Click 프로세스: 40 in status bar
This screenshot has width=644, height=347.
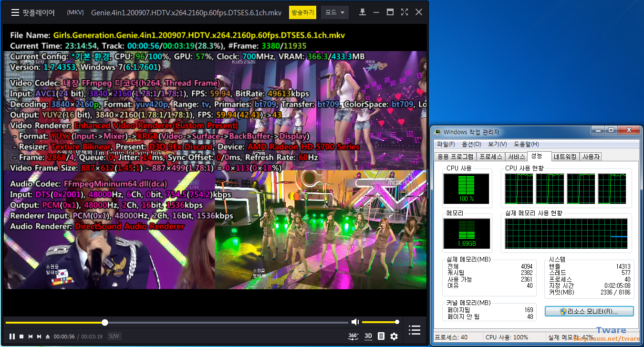tap(451, 337)
